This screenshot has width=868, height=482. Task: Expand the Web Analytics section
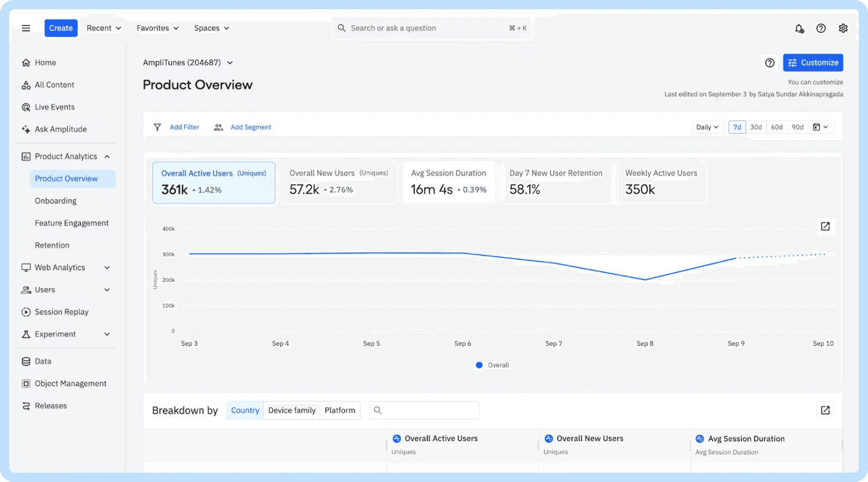pyautogui.click(x=60, y=267)
